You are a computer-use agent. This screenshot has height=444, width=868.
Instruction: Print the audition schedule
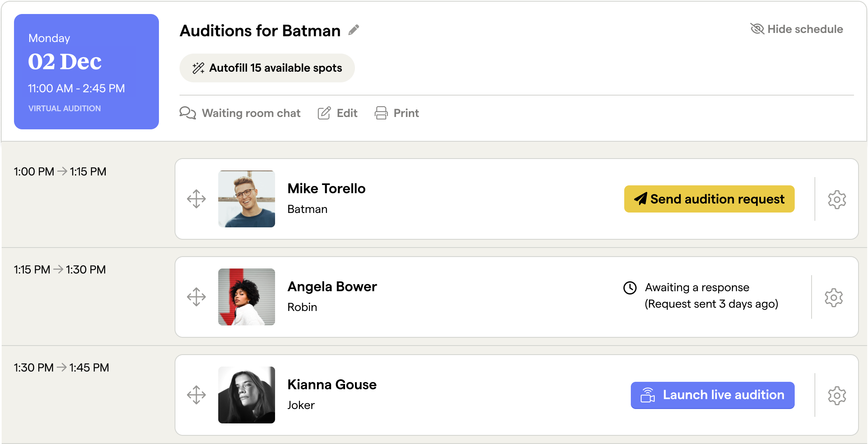[x=397, y=113]
